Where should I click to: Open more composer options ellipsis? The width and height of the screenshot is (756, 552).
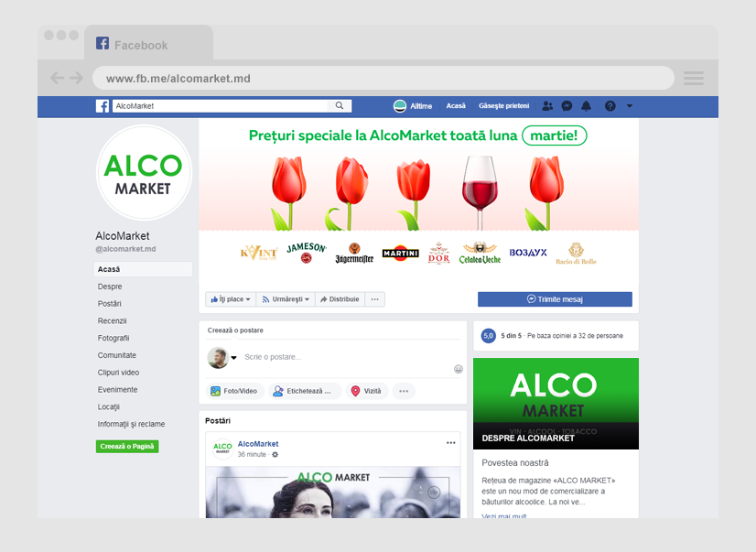click(404, 391)
